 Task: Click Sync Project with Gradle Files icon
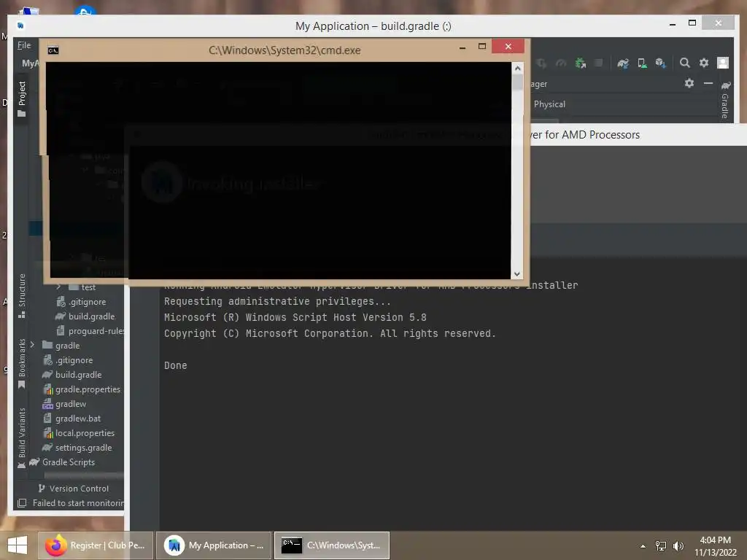tap(623, 63)
